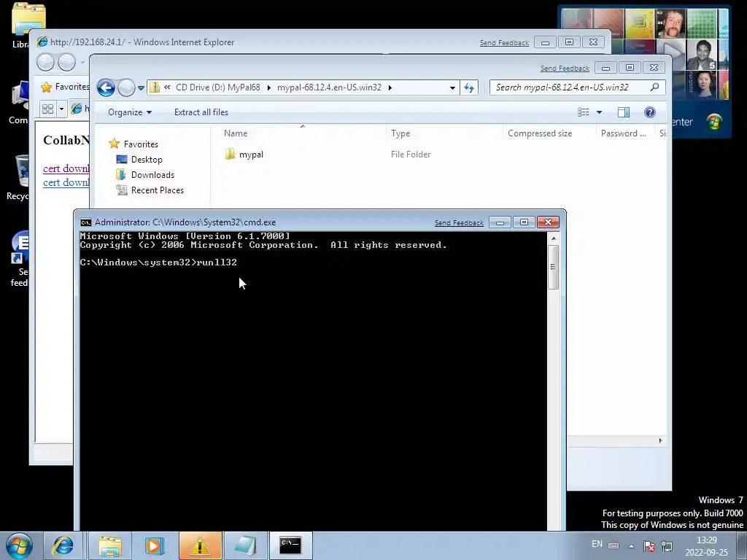Viewport: 747px width, 560px height.
Task: Toggle the preview pane
Action: point(624,112)
